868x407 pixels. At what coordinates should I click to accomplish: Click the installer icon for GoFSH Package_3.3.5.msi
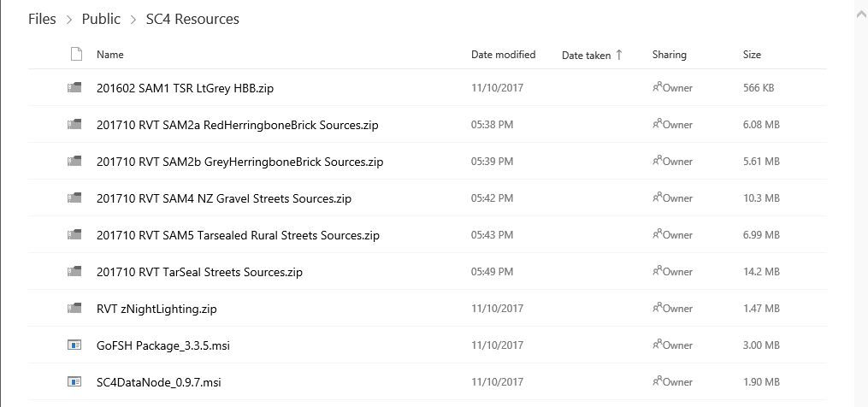74,345
